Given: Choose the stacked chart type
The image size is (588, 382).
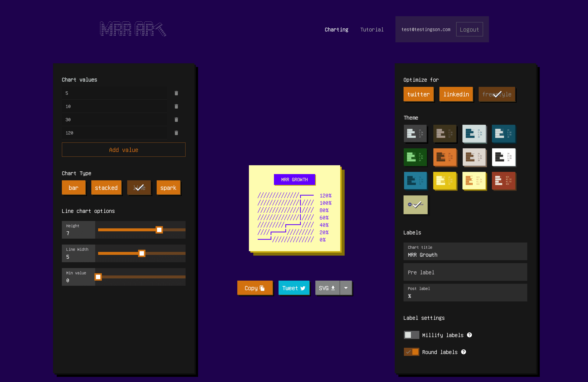Looking at the screenshot, I should tap(106, 188).
